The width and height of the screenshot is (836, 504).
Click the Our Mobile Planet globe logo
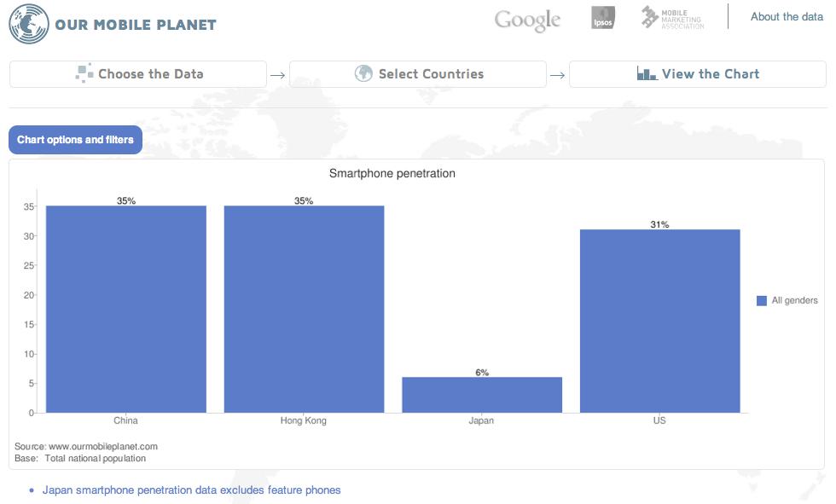coord(28,24)
